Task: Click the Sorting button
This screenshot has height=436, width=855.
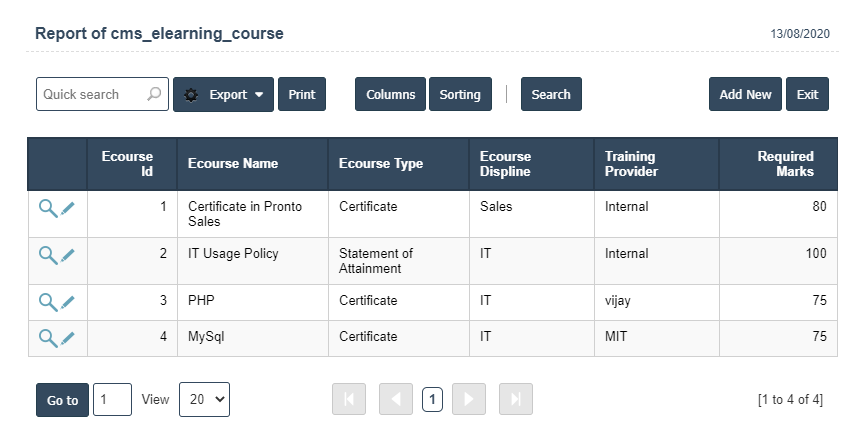Action: coord(460,94)
